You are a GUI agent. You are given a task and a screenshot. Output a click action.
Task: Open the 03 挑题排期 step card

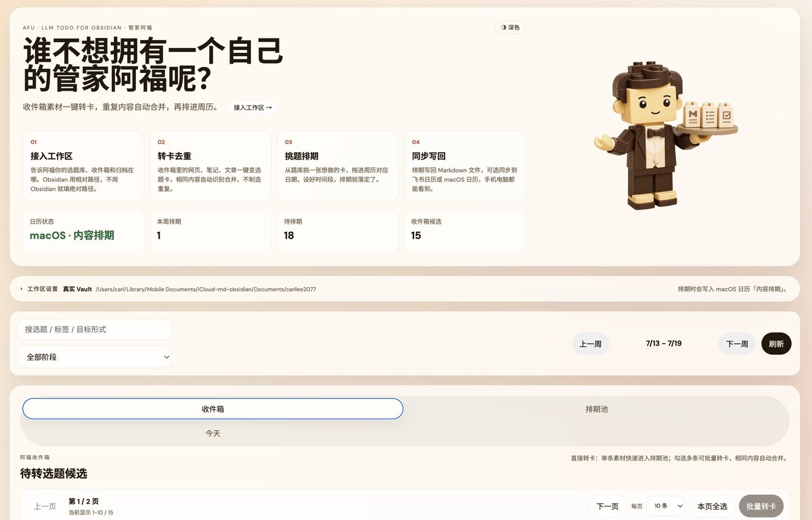click(338, 166)
